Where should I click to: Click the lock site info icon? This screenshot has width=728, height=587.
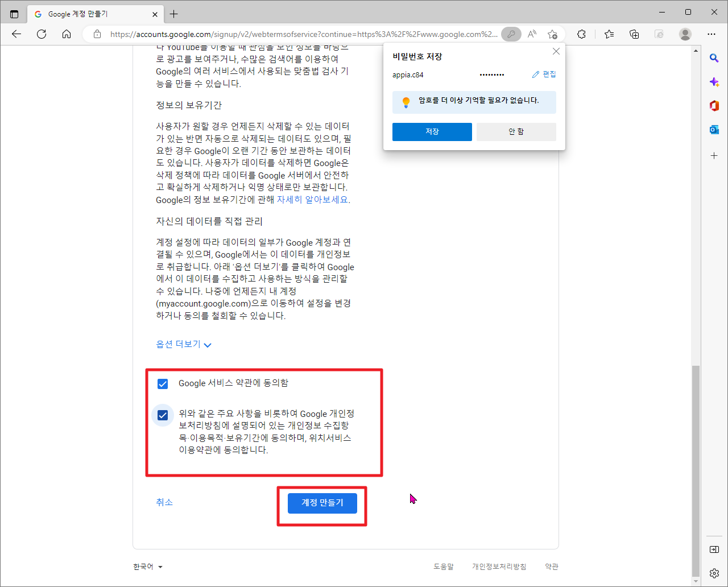97,34
